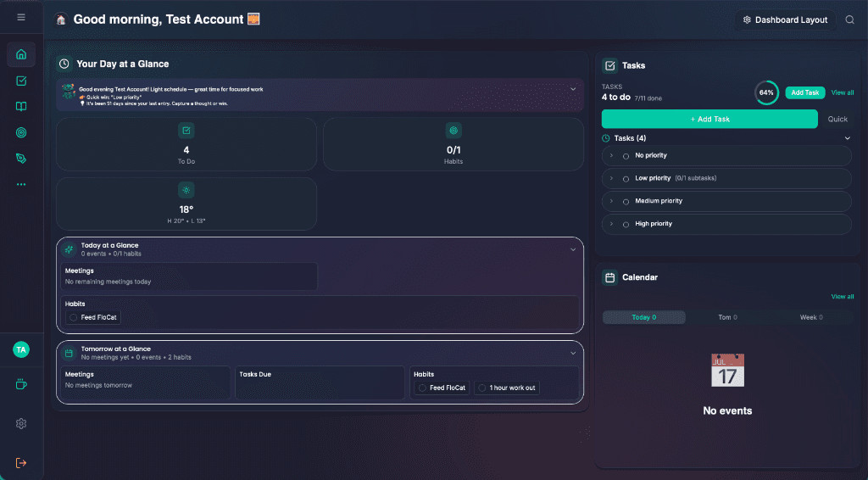Click the sunrise emoji after greeting
Viewport: 868px width, 480px height.
pos(253,19)
